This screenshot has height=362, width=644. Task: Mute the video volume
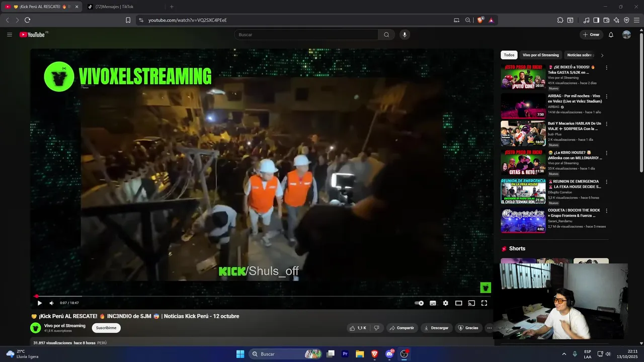[x=51, y=303]
